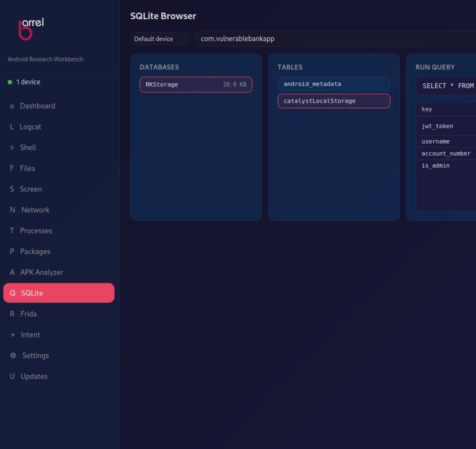
Task: Select the RKStorage database
Action: [x=196, y=84]
